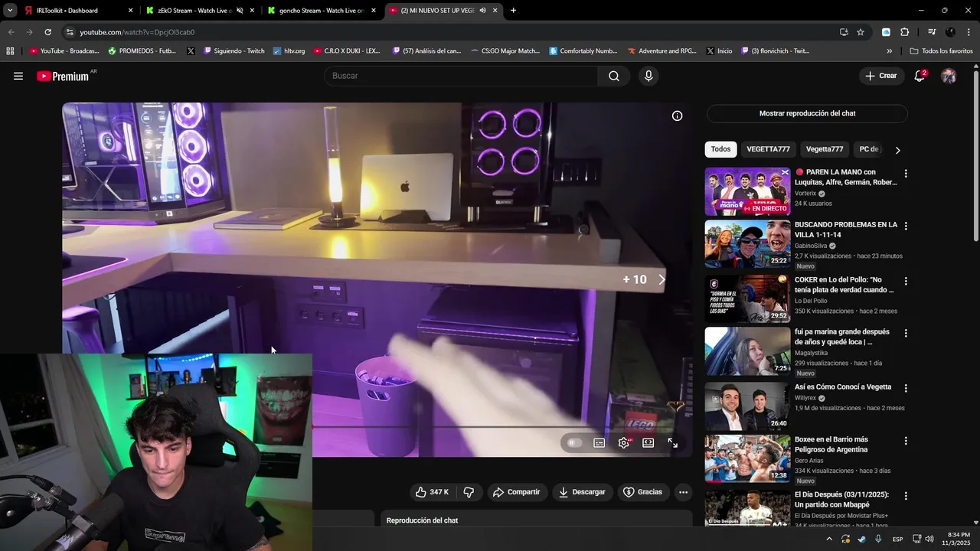Show the video info card icon
The width and height of the screenshot is (980, 551).
point(677,116)
